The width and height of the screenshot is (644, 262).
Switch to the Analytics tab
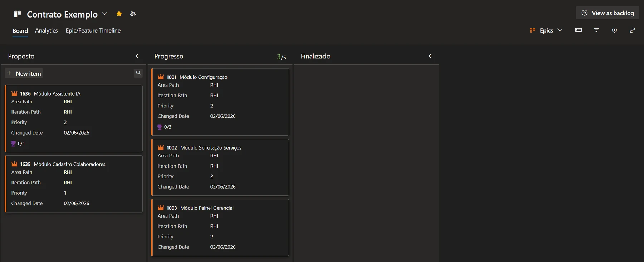(x=47, y=30)
